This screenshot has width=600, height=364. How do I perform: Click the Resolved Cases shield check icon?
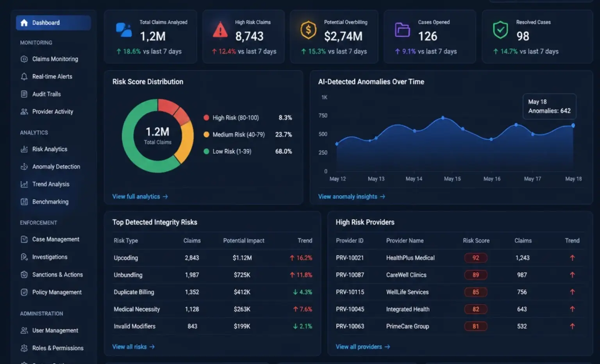[500, 30]
